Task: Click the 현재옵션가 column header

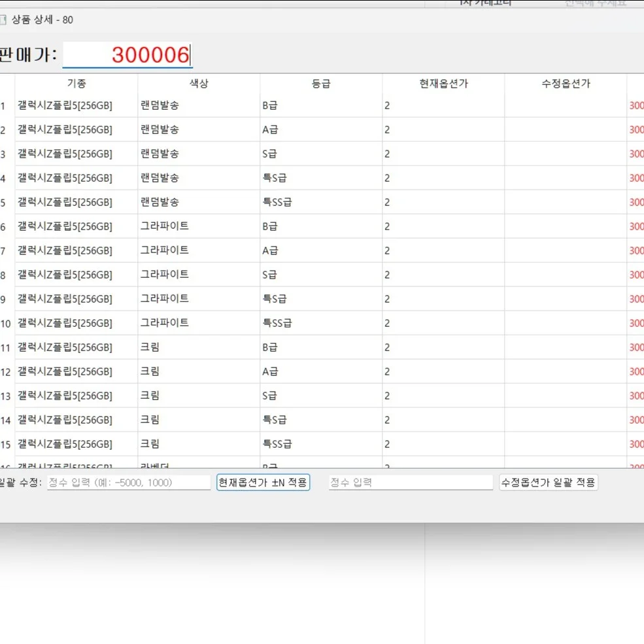Action: click(x=442, y=83)
